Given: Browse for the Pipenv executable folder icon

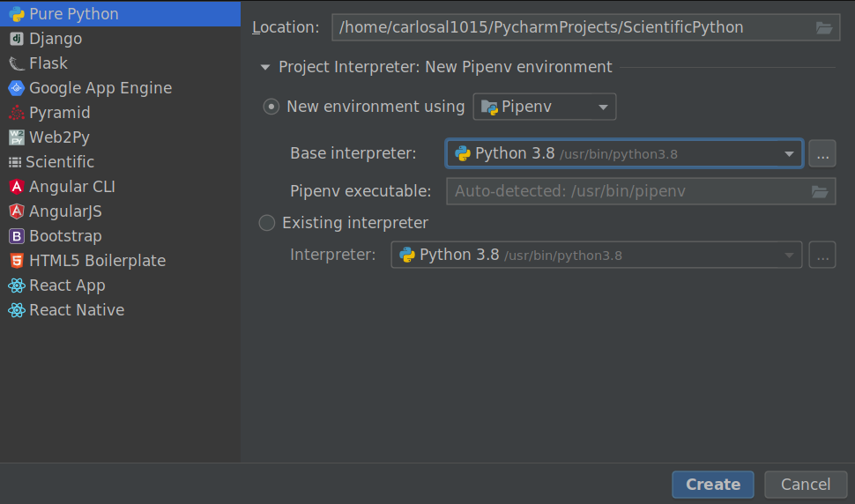Looking at the screenshot, I should click(820, 192).
